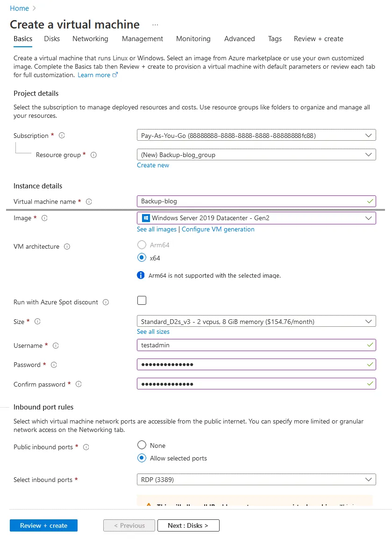This screenshot has width=392, height=539.
Task: Click the info icon next to Size
Action: 37,321
